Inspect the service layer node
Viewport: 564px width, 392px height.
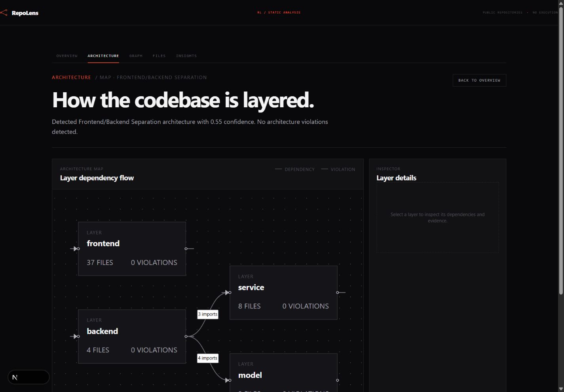[x=283, y=293]
